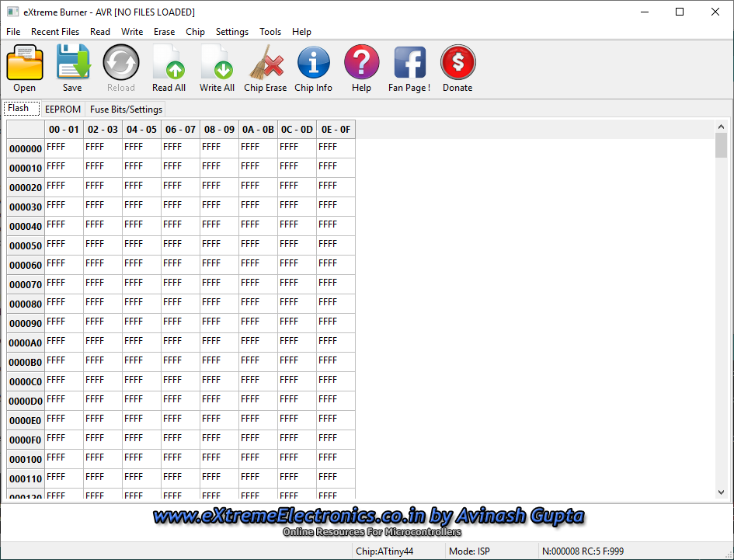The width and height of the screenshot is (734, 560).
Task: Switch to the EEPROM tab
Action: coord(63,109)
